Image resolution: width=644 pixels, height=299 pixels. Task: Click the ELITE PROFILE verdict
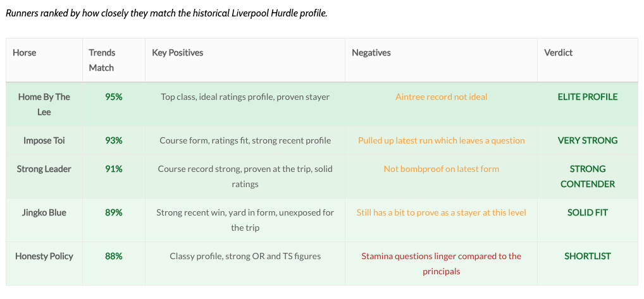588,97
